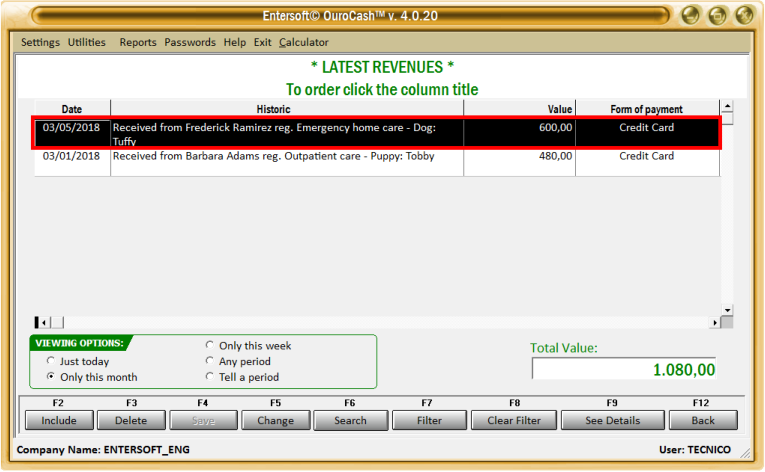Open the Passwords menu
Screen dimensions: 765x472
pyautogui.click(x=190, y=42)
